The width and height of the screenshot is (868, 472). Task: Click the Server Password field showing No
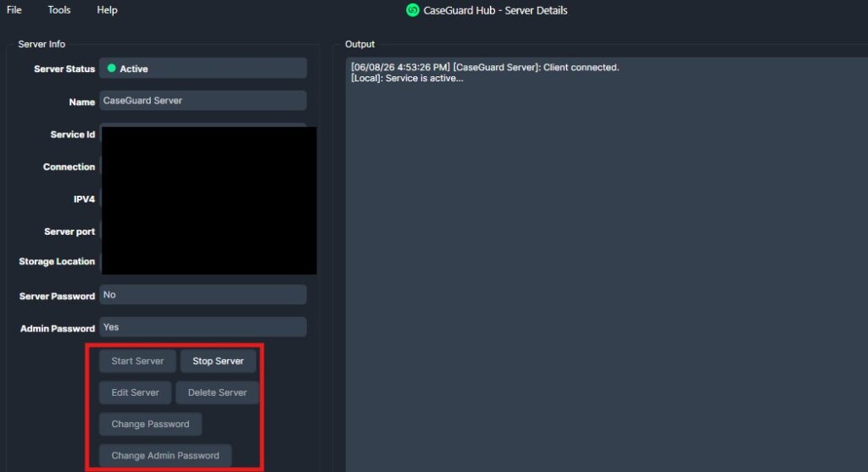pos(203,294)
